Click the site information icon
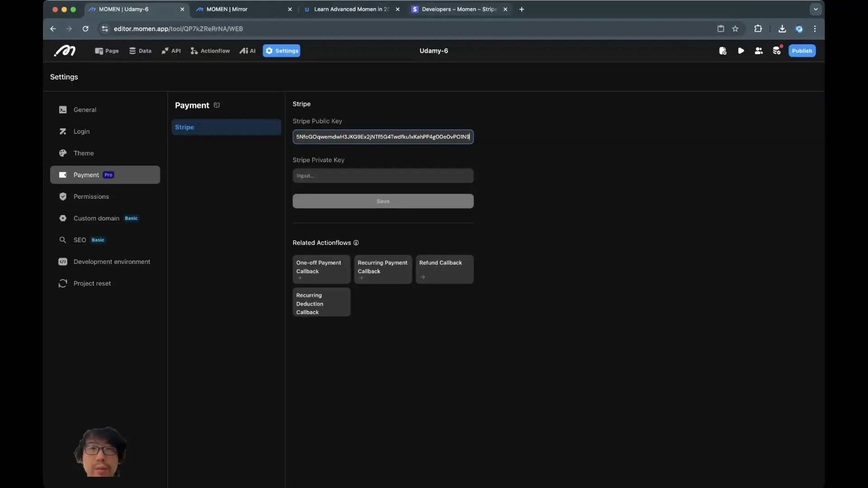This screenshot has width=868, height=488. (105, 28)
